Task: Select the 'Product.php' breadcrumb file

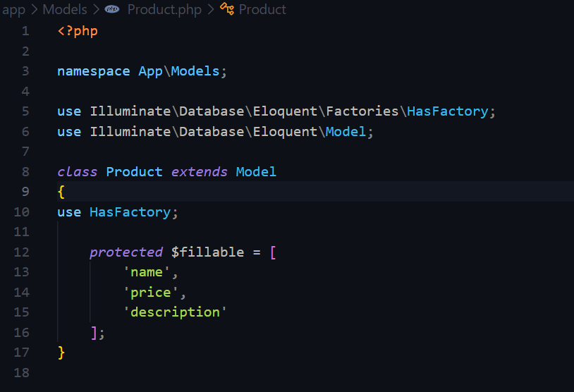Action: (x=164, y=10)
